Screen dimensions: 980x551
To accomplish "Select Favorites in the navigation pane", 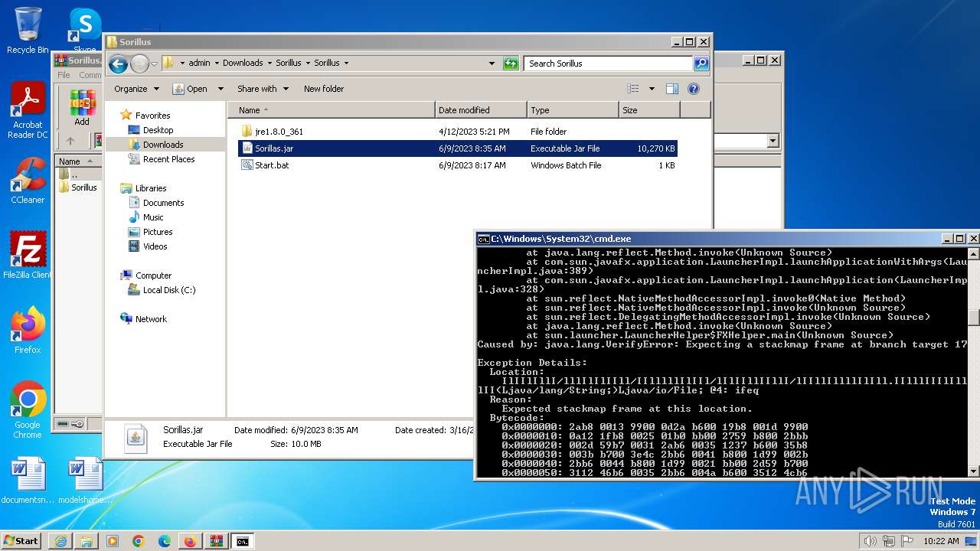I will tap(152, 116).
